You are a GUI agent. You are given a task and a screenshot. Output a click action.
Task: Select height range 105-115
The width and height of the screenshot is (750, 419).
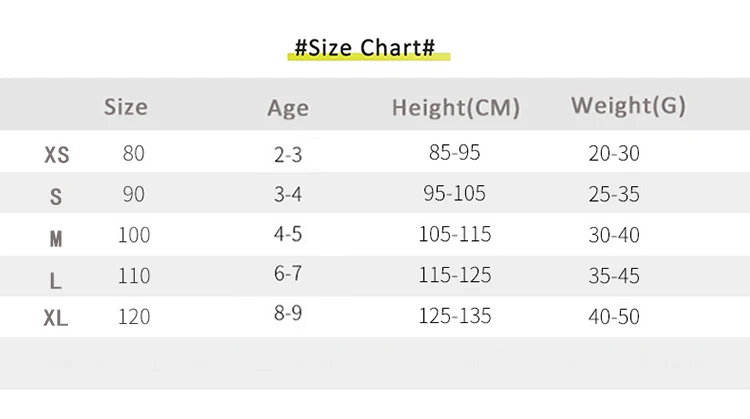coord(455,235)
